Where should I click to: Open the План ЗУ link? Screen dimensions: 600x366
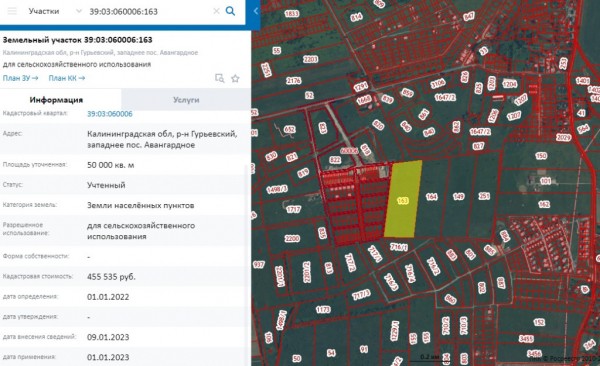(x=20, y=78)
